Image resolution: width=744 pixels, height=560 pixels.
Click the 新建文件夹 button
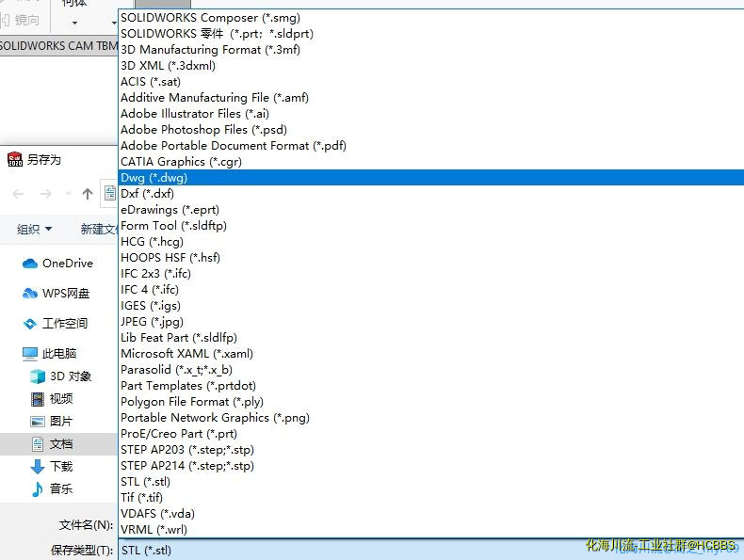[x=98, y=230]
